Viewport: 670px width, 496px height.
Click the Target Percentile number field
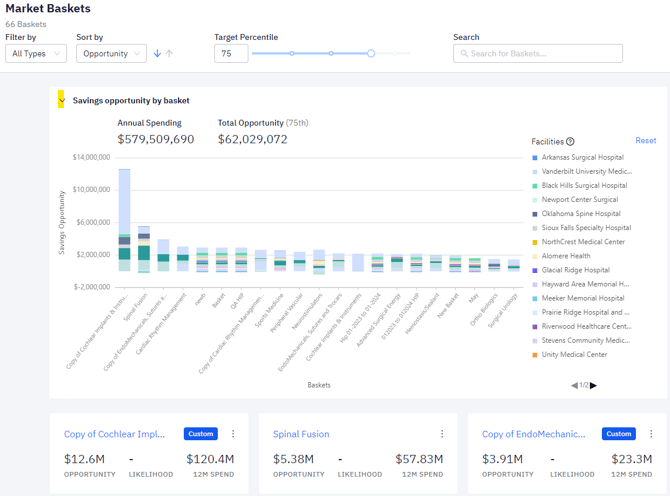click(x=231, y=54)
